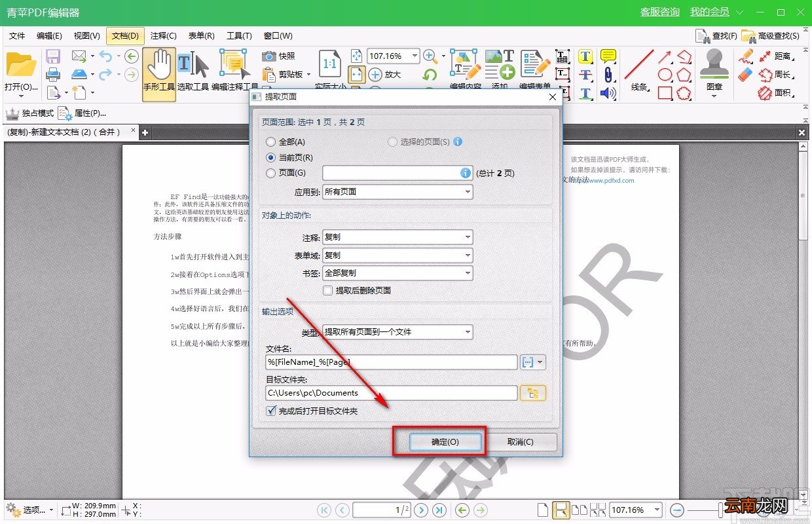Screen dimensions: 812x524
Task: Open the 表单域 dropdown
Action: (397, 255)
